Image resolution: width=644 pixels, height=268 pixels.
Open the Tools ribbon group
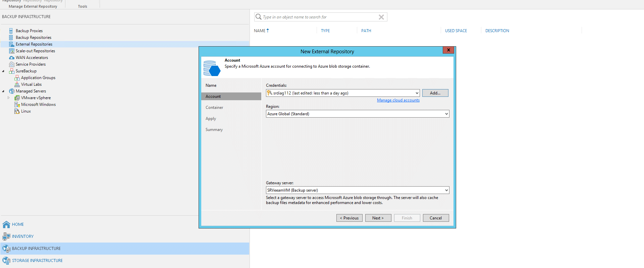[83, 6]
